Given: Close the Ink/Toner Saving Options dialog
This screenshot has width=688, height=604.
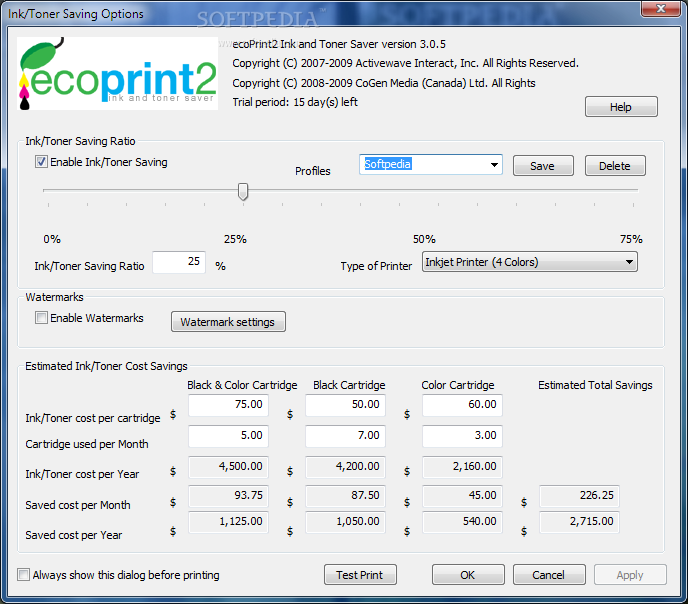Looking at the screenshot, I should point(660,9).
